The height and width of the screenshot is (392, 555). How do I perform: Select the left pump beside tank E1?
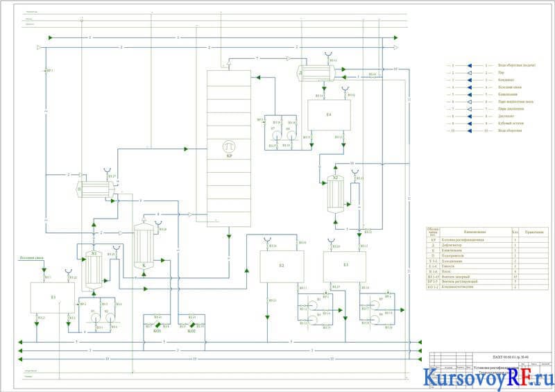(96, 318)
